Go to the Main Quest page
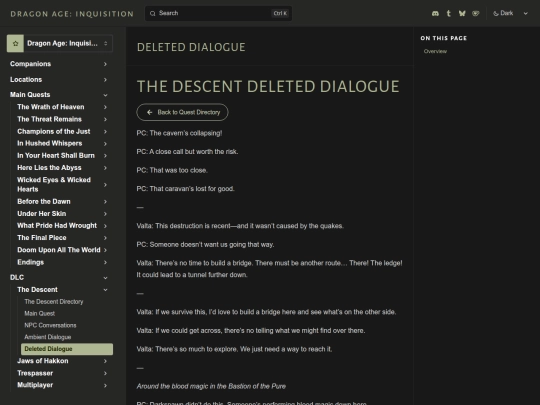 [x=40, y=313]
